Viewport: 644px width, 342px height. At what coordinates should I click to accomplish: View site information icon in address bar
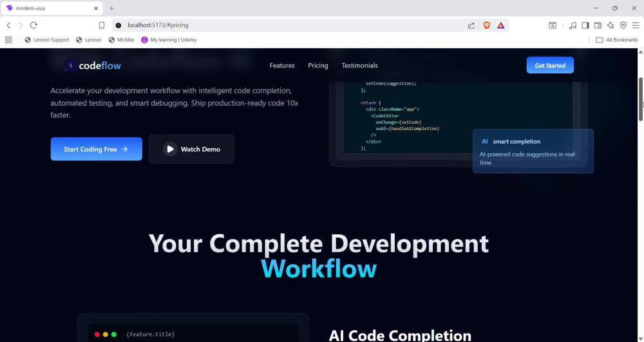click(x=118, y=25)
